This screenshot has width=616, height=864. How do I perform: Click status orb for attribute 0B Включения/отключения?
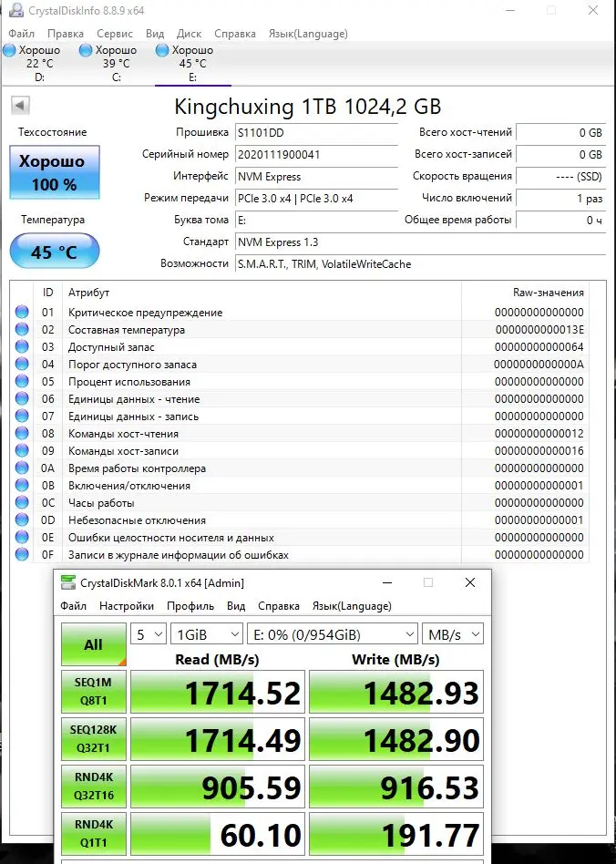(22, 486)
